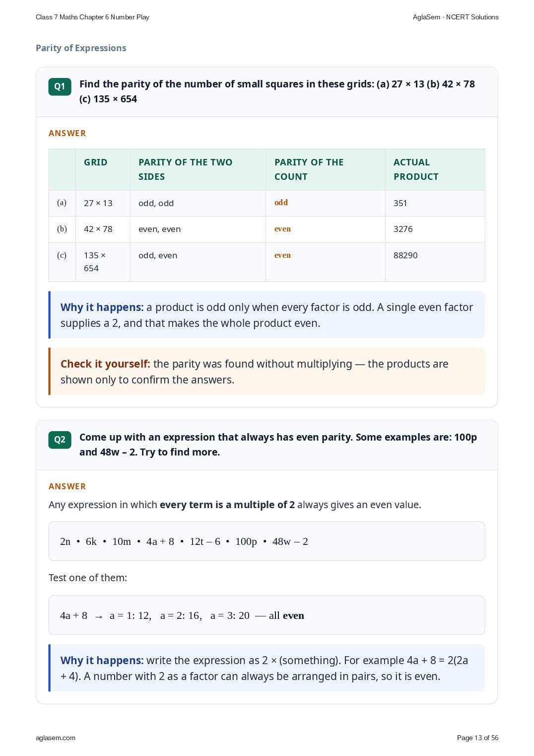Click the even result in row (c)
This screenshot has width=534, height=756.
point(282,255)
